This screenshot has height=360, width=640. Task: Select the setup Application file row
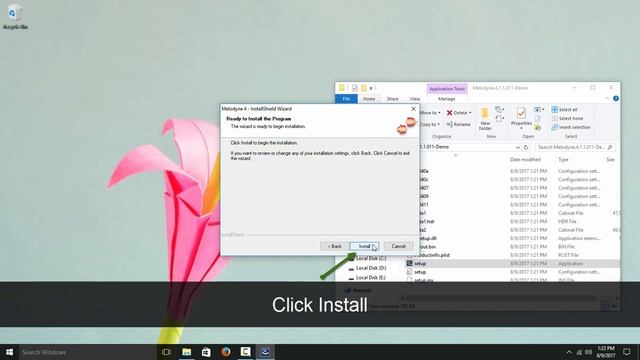(x=512, y=264)
